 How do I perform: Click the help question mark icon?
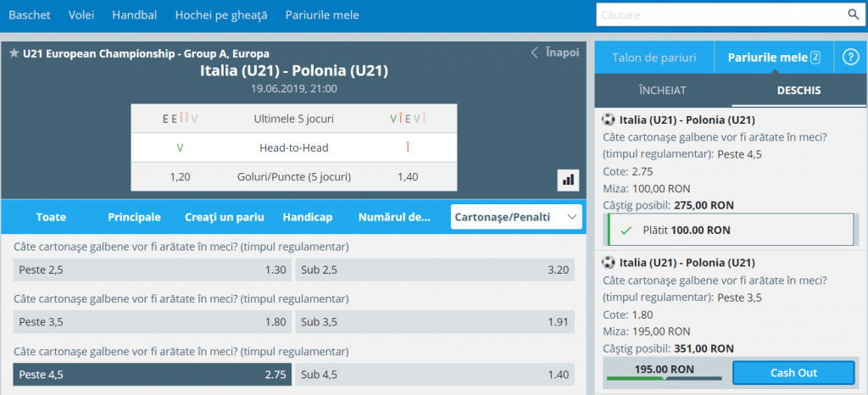pyautogui.click(x=851, y=58)
